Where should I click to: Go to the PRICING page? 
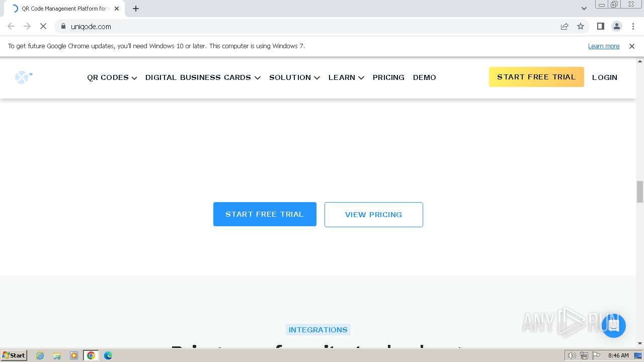coord(388,77)
